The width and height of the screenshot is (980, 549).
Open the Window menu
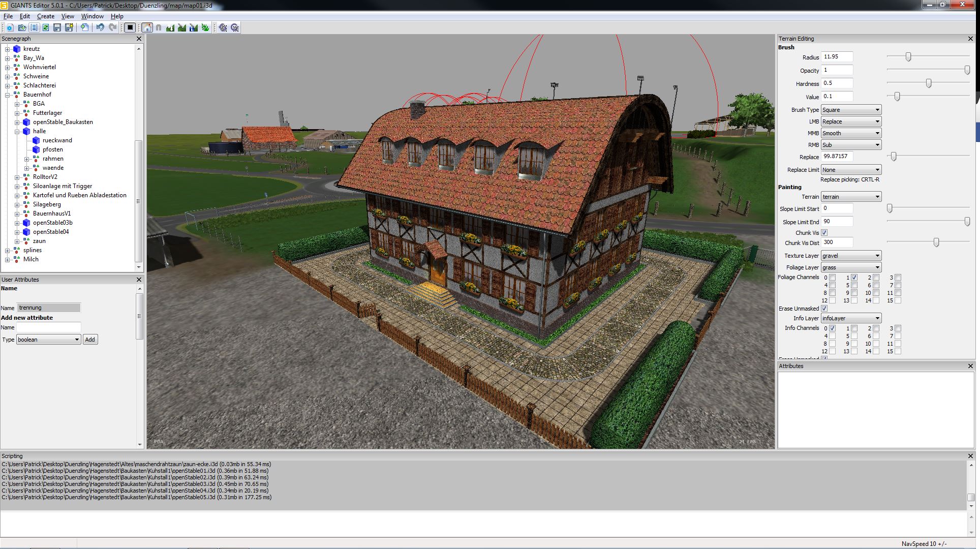[x=93, y=16]
